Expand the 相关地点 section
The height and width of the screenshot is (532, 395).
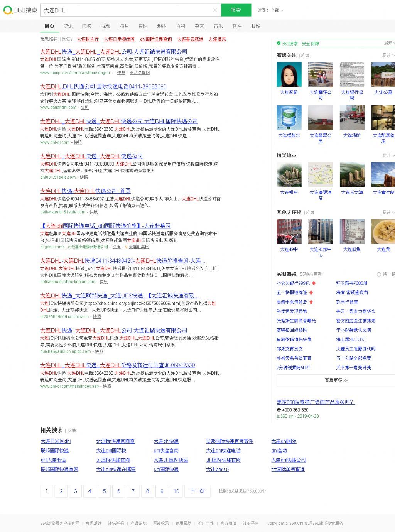(x=388, y=155)
